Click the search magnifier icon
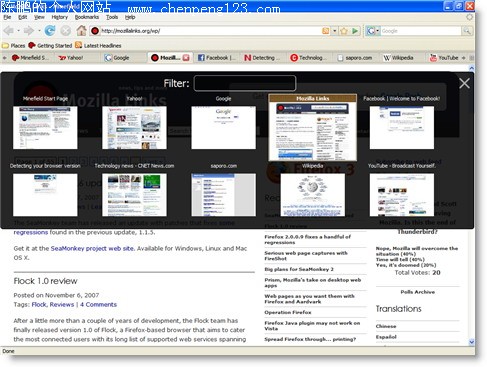Image resolution: width=487 pixels, height=367 pixels. (467, 31)
